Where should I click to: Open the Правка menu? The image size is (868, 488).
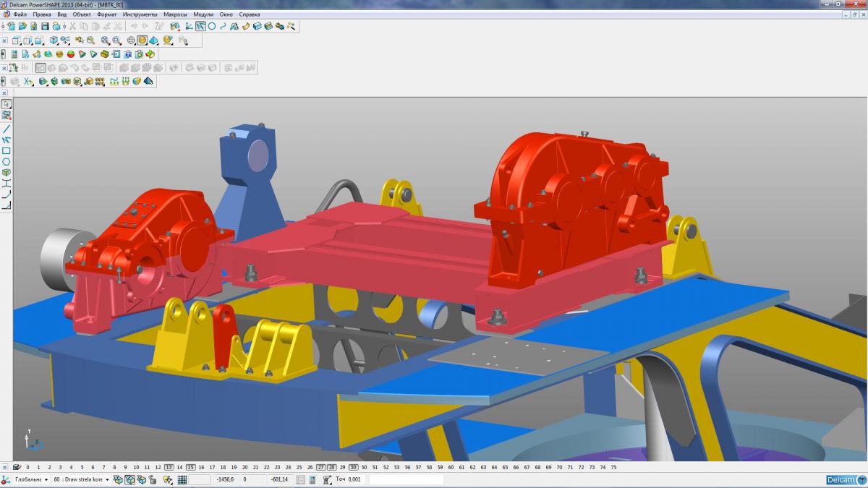tap(42, 14)
